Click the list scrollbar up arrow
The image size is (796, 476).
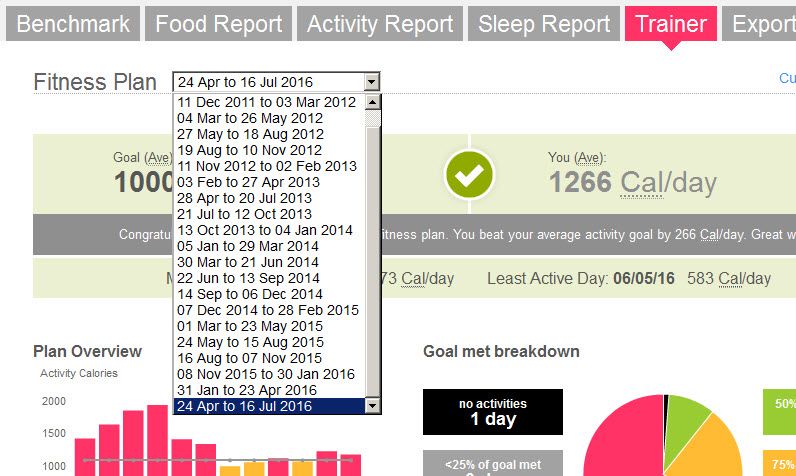point(373,102)
